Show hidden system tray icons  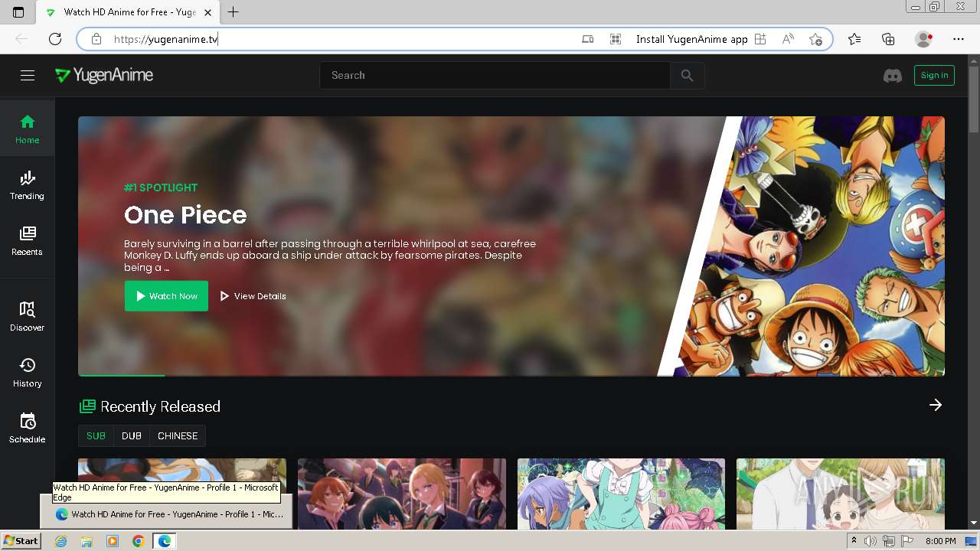point(854,541)
